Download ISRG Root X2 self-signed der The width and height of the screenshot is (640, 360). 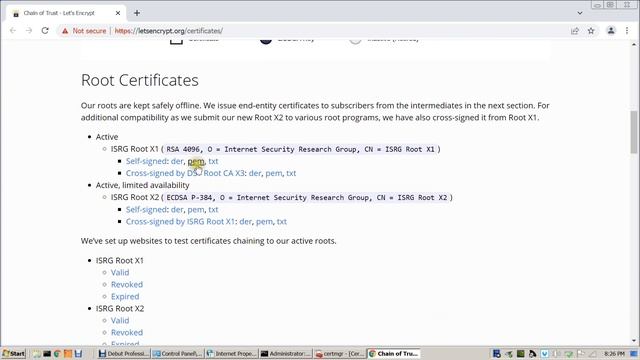coord(177,209)
